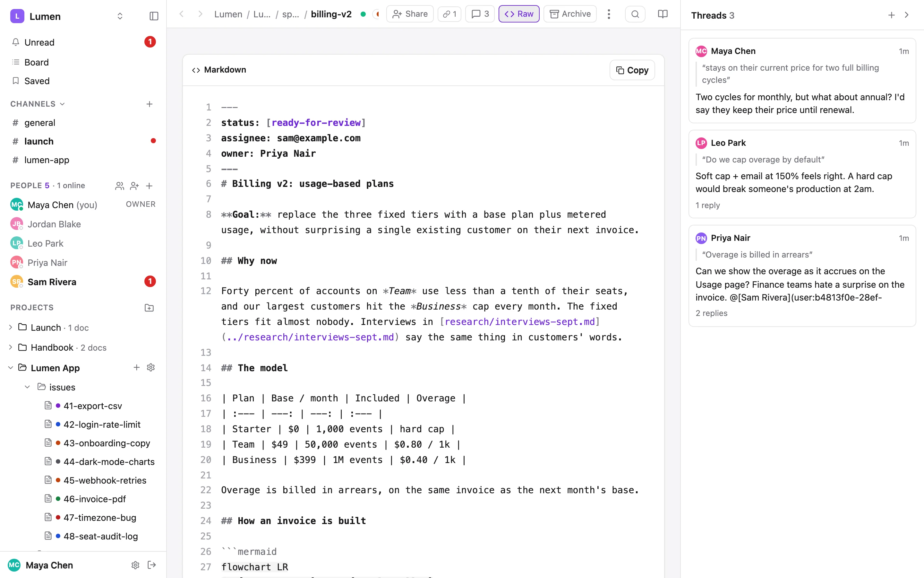Collapse the Threads panel chevron
Screen dimensions: 924x578
(906, 15)
